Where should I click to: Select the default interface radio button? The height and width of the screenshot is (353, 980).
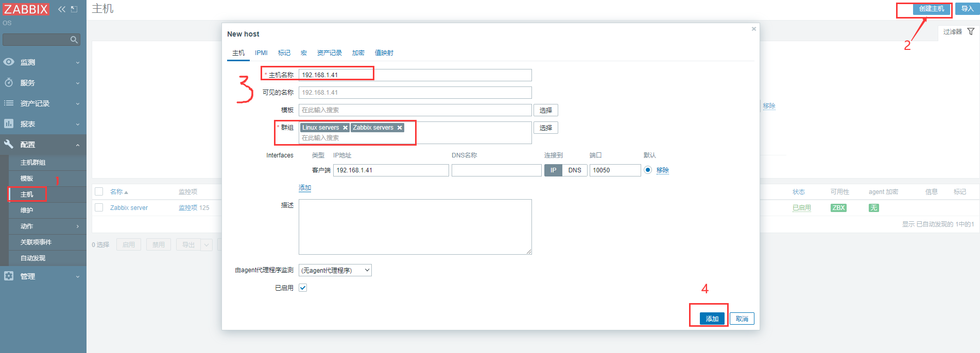tap(648, 170)
